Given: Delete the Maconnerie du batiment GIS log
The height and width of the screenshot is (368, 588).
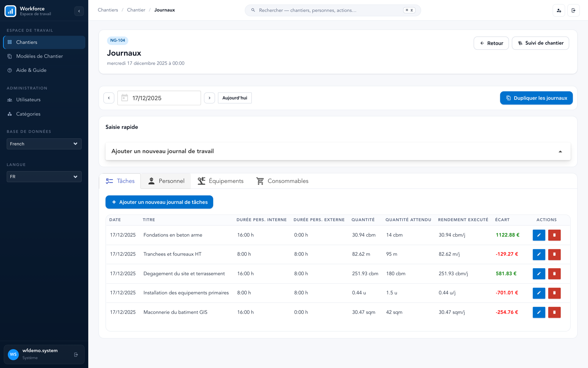Looking at the screenshot, I should point(554,312).
